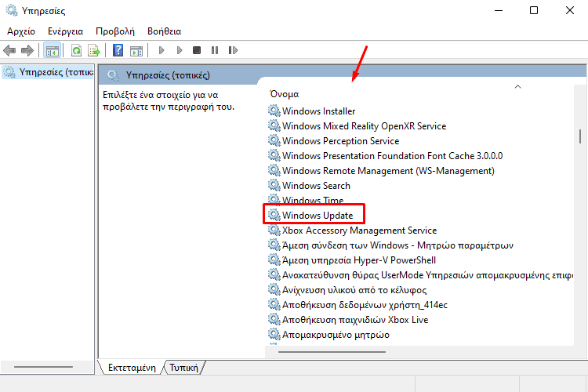
Task: Click the Υπηρεσίες title bar gear icon
Action: click(x=12, y=10)
